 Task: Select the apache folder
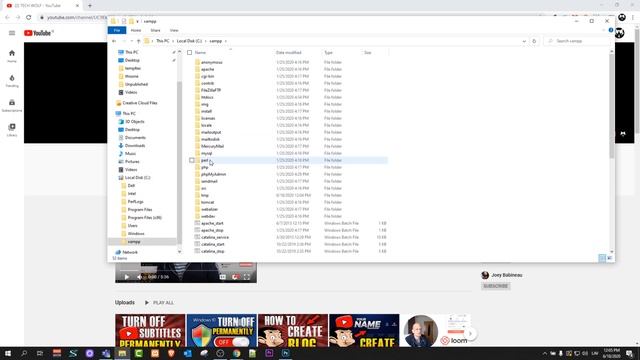tap(207, 69)
